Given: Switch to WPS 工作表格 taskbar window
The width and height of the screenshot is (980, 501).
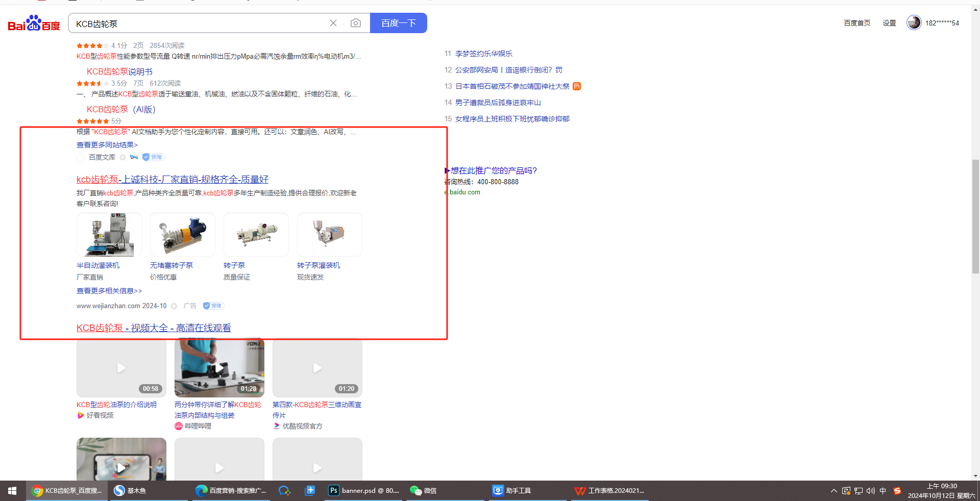Looking at the screenshot, I should [x=610, y=491].
